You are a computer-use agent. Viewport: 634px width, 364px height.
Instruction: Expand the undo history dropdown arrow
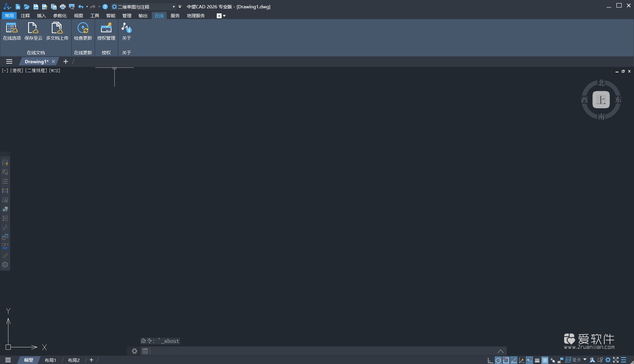tap(87, 7)
